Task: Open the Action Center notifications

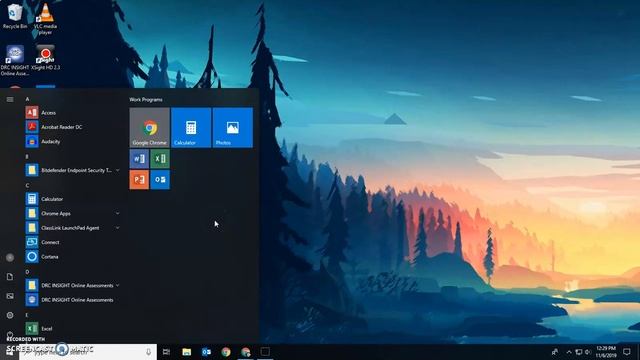Action: click(x=627, y=352)
